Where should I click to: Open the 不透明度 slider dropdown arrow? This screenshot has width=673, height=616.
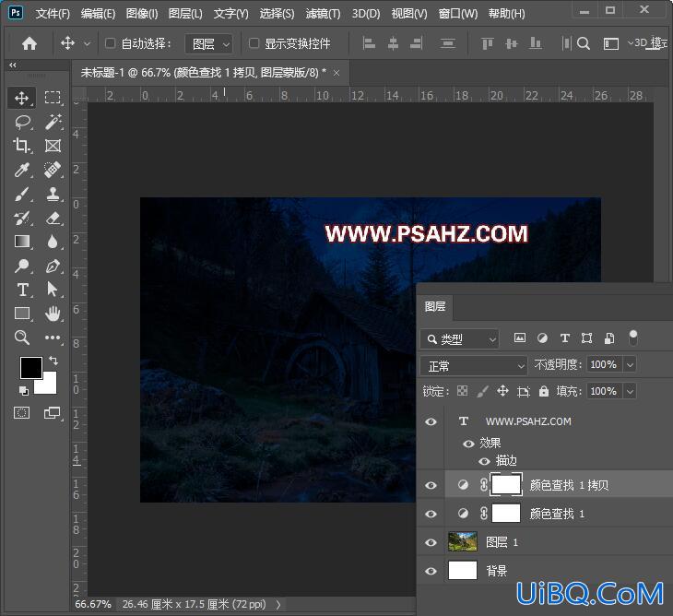click(x=630, y=365)
